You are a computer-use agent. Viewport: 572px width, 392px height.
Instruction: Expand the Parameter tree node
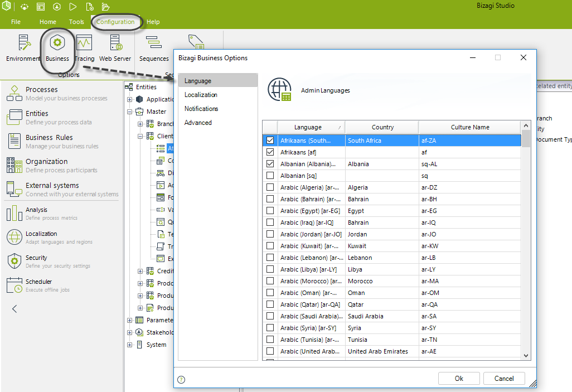tap(129, 320)
